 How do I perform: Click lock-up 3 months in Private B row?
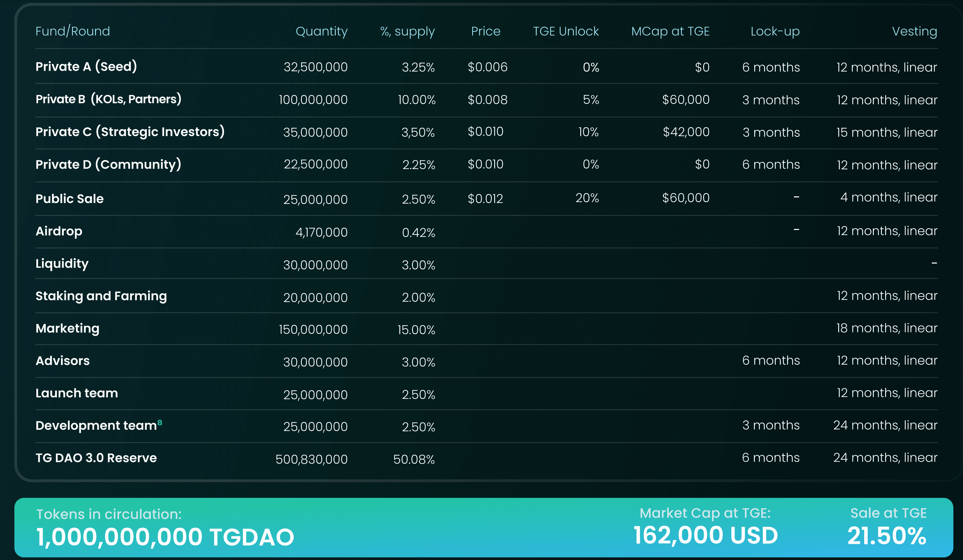tap(771, 100)
